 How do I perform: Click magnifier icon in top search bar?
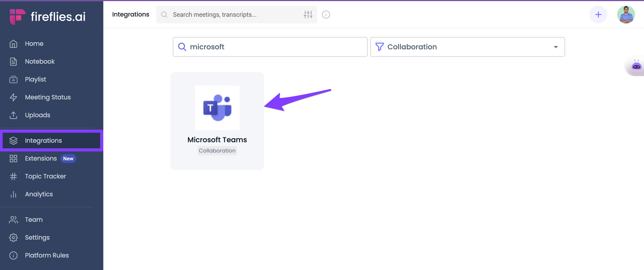click(x=164, y=15)
